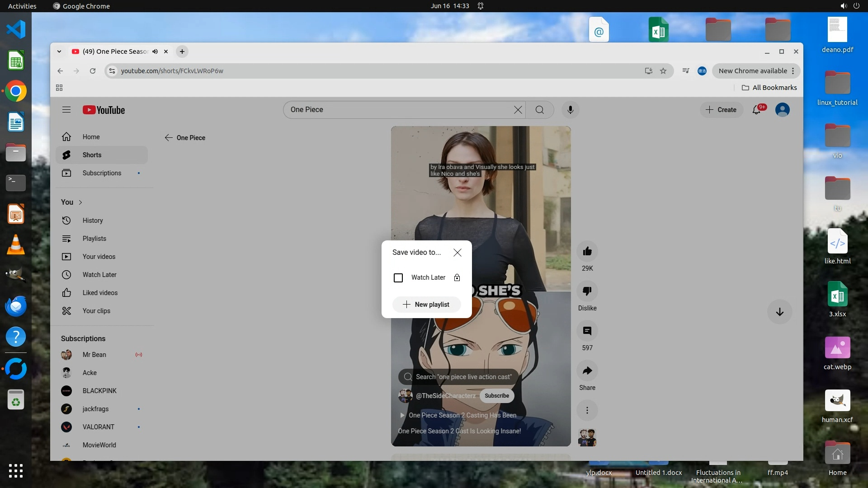Like the Short with thumbs up icon
Image resolution: width=868 pixels, height=488 pixels.
point(587,252)
